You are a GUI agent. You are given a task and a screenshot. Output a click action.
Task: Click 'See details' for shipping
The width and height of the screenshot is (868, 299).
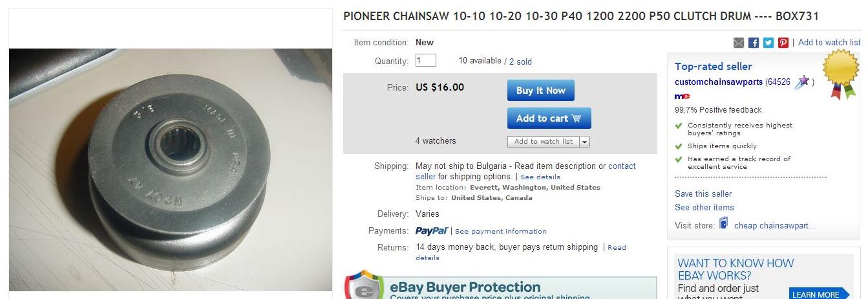540,177
